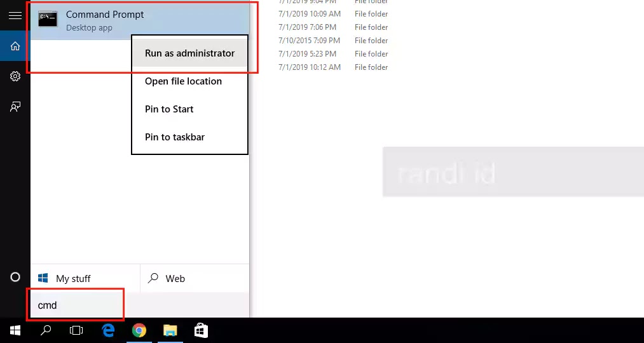Open Microsoft Store from taskbar
644x343 pixels.
(x=202, y=330)
